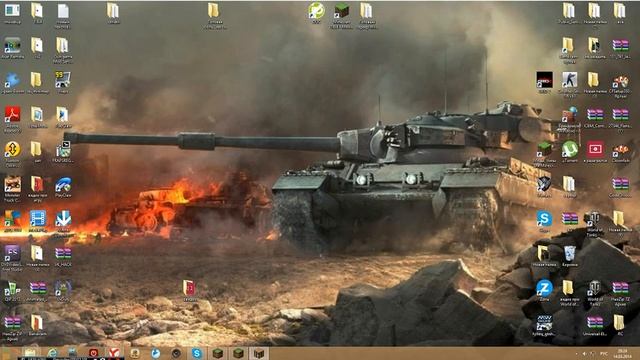
Task: Switch to Skype in the taskbar
Action: 197,353
